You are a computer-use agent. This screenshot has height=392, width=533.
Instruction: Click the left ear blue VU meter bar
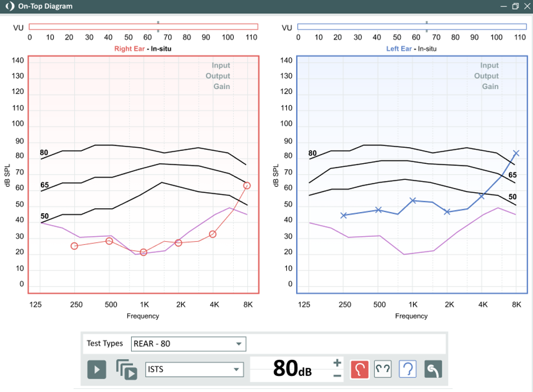tap(412, 26)
